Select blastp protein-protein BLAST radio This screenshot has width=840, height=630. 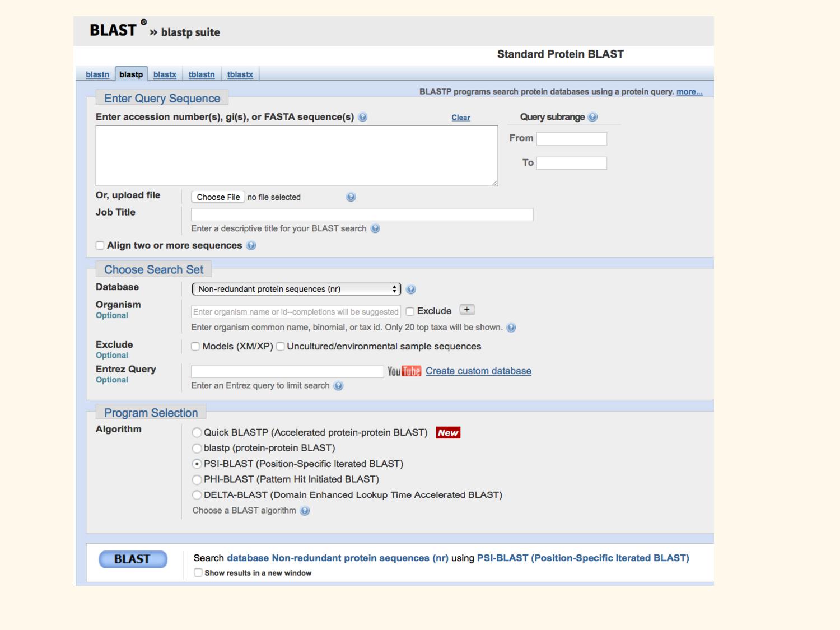(x=197, y=448)
